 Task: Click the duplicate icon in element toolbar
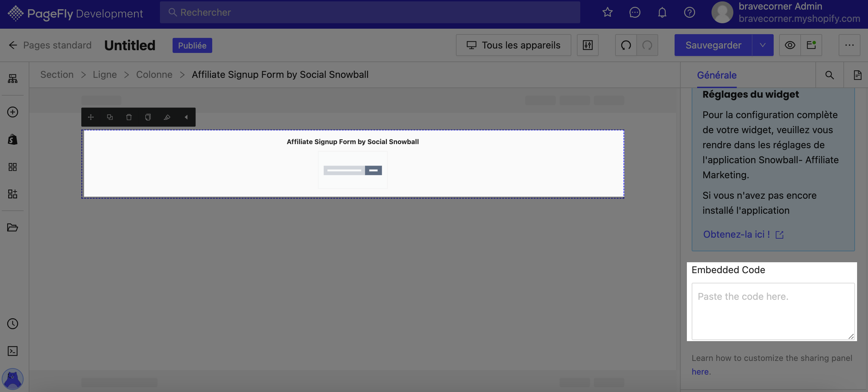(110, 117)
